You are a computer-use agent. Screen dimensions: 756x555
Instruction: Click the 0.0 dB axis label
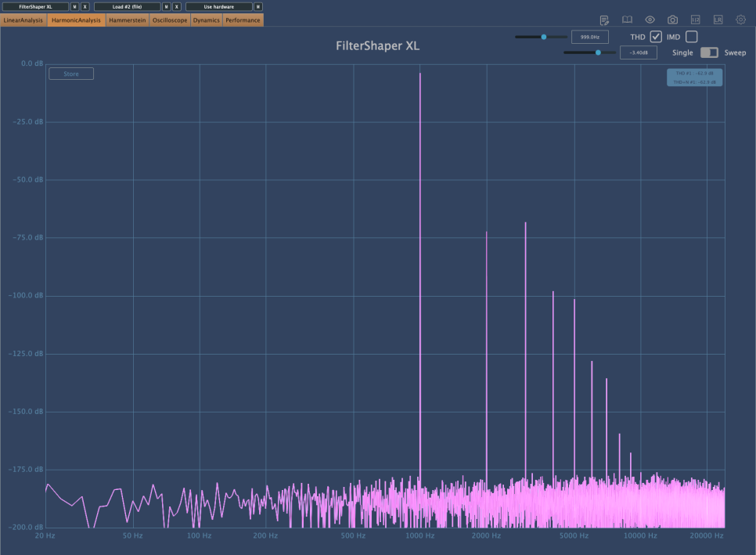coord(32,63)
